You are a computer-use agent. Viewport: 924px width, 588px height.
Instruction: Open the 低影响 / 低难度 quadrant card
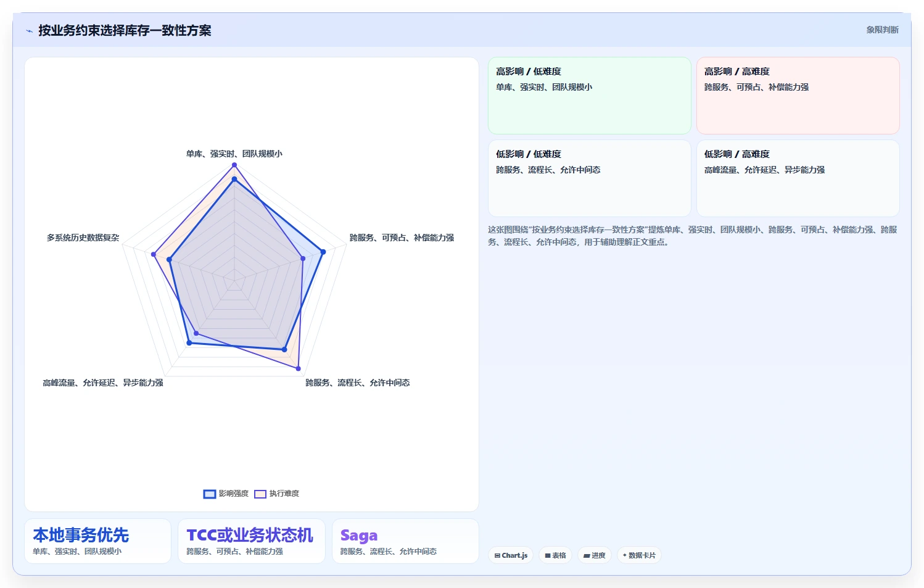click(590, 178)
